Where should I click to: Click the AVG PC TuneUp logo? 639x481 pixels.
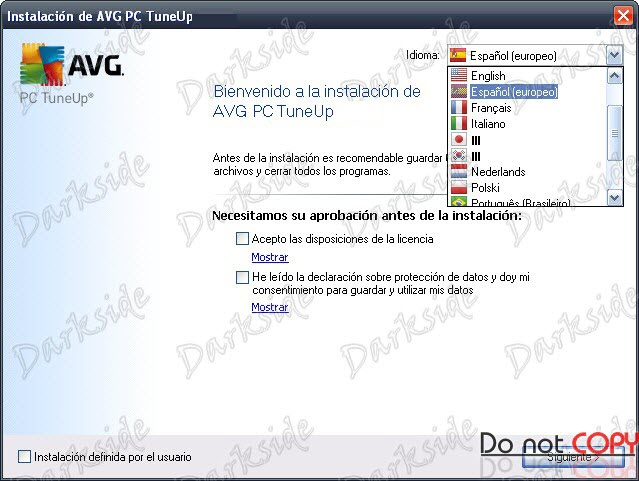pos(71,73)
